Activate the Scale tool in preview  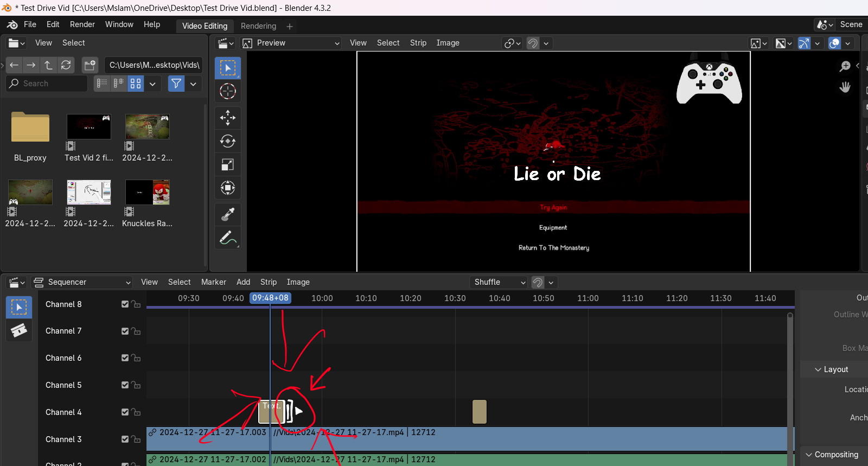[228, 164]
